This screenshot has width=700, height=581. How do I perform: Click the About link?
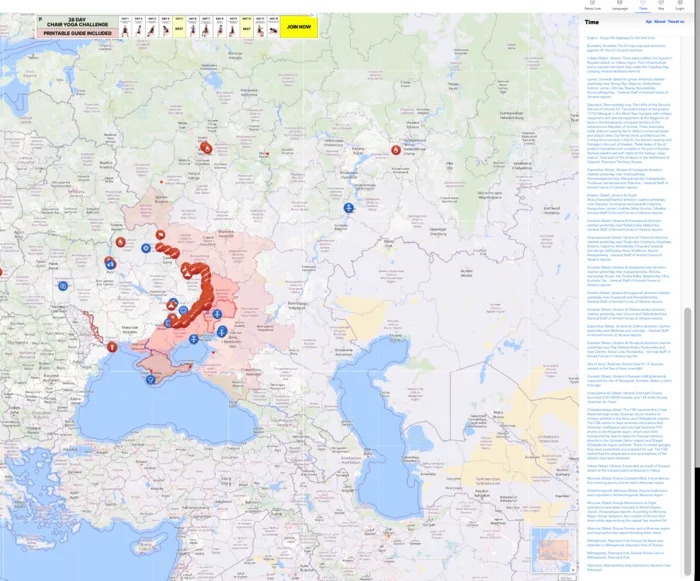659,21
